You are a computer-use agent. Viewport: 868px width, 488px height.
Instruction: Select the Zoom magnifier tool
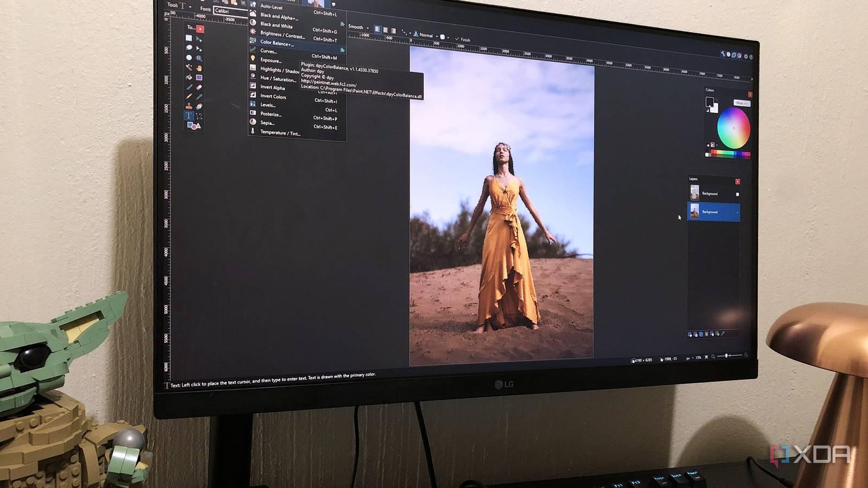199,59
